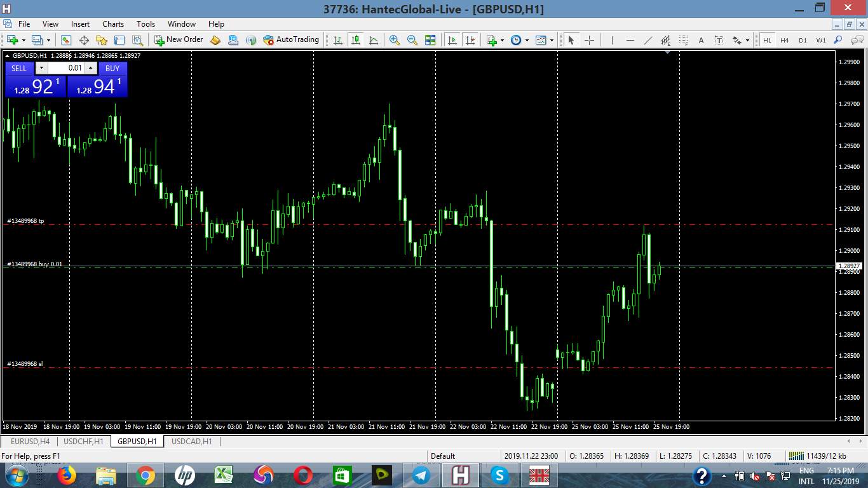Expand the Indicators dropdown arrow

pyautogui.click(x=502, y=40)
